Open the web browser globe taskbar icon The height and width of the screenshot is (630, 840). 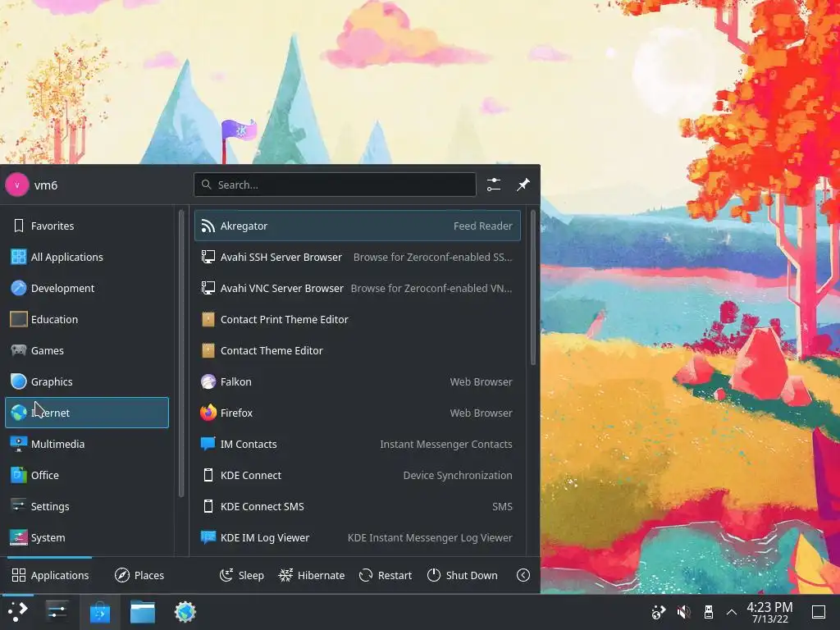pos(185,612)
